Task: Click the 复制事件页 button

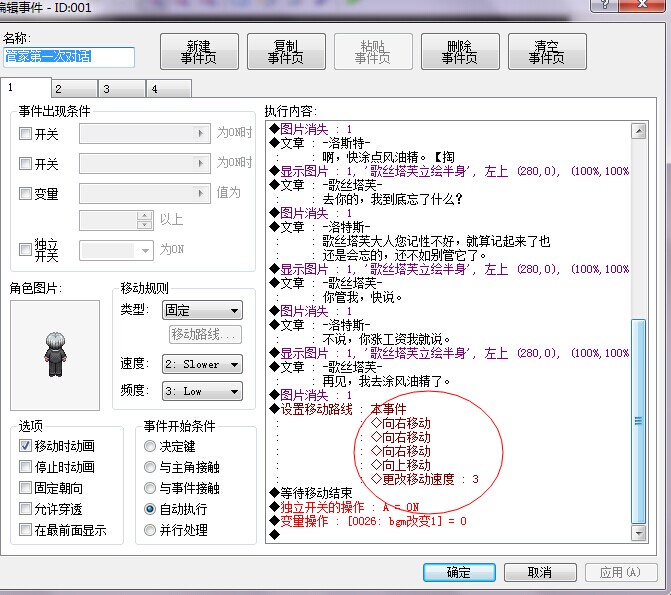Action: 286,51
